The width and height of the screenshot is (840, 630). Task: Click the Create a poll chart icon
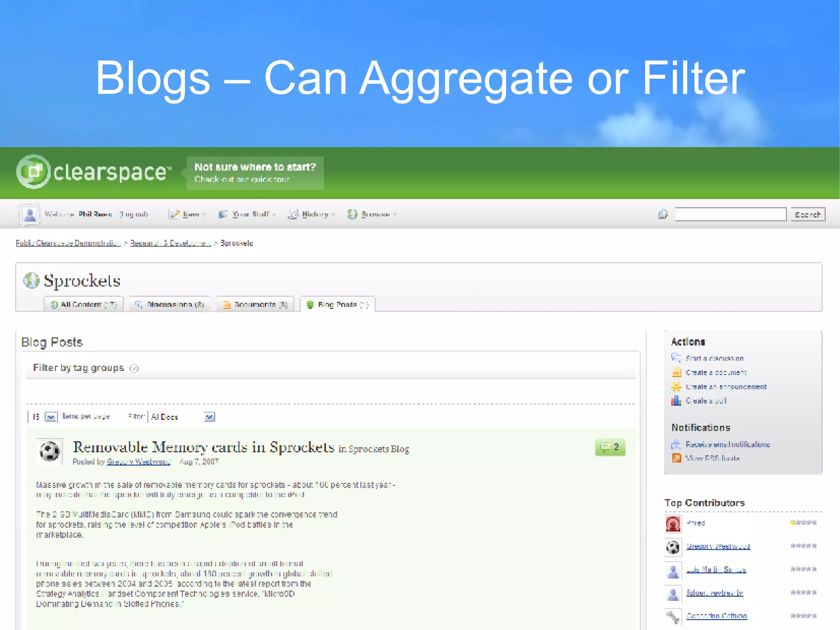tap(676, 401)
